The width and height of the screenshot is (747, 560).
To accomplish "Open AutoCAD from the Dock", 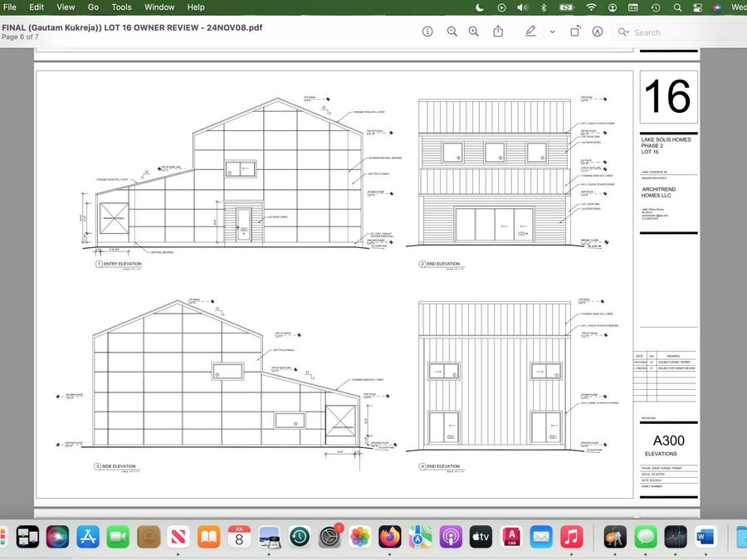I will tap(511, 537).
